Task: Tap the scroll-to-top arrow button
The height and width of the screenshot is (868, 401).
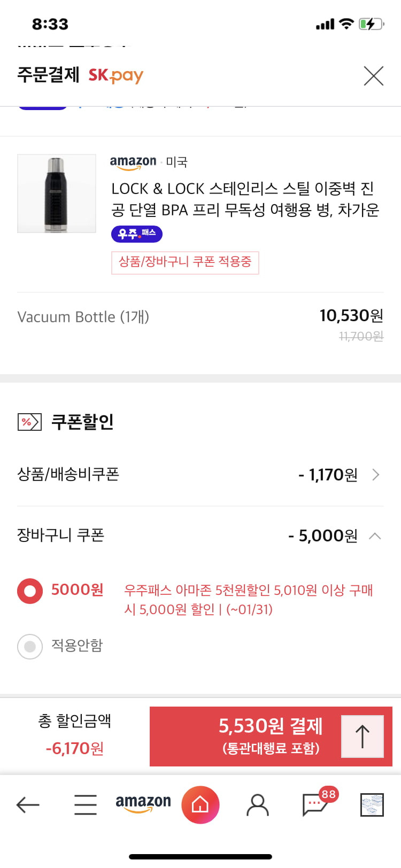Action: click(x=363, y=737)
